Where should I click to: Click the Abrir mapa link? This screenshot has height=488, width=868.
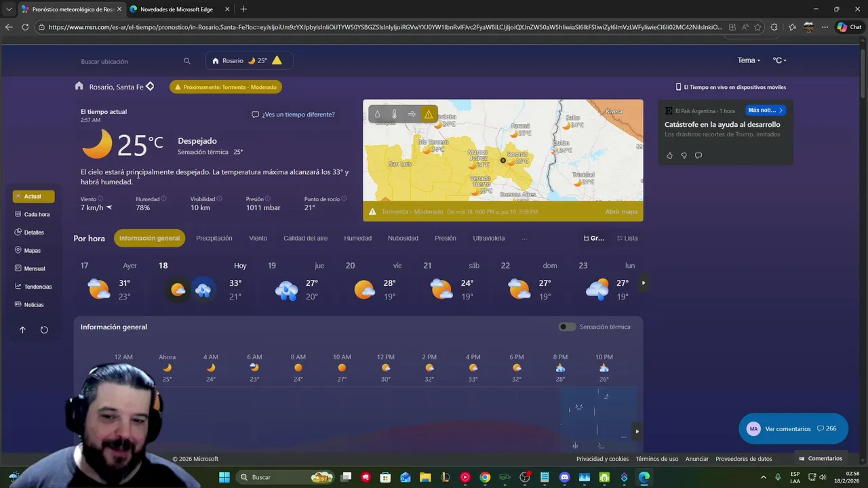click(621, 211)
